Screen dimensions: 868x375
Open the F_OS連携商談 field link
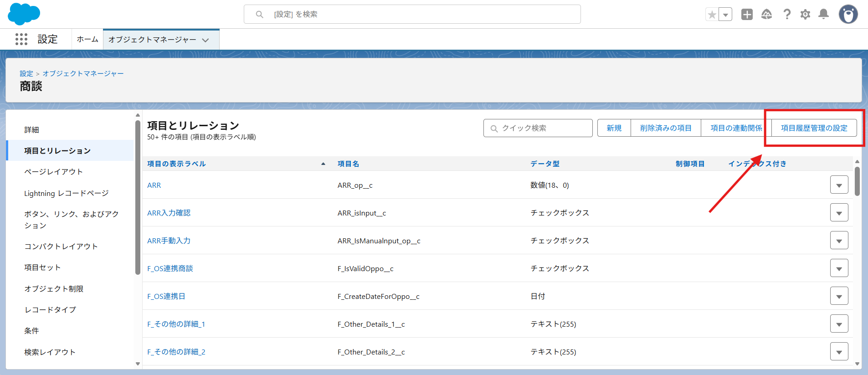(170, 269)
